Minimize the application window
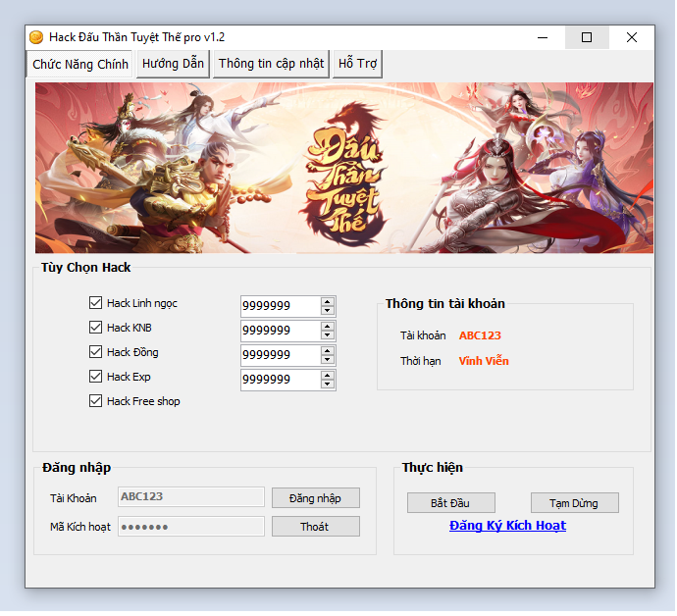Viewport: 677px width, 616px height. [x=542, y=37]
